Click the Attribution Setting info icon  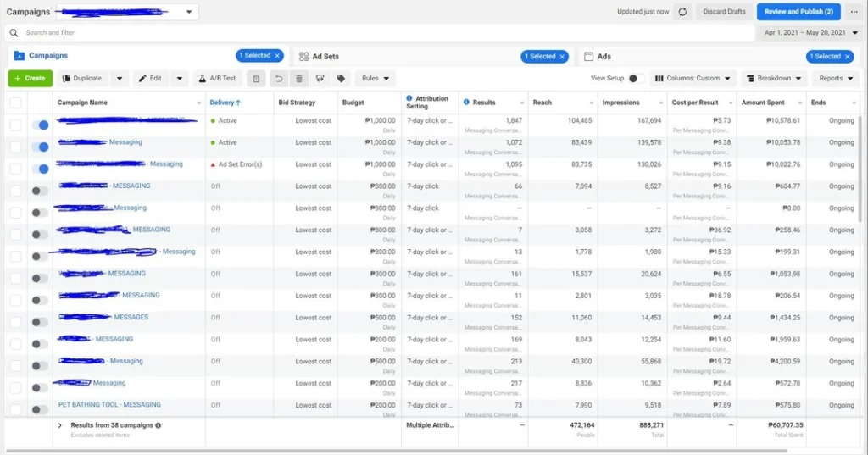pyautogui.click(x=409, y=98)
